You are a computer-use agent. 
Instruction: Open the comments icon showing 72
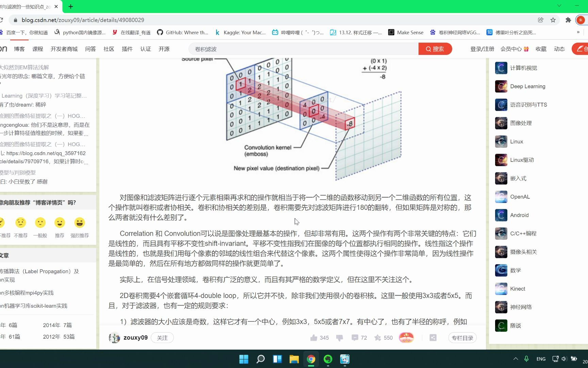coord(355,338)
